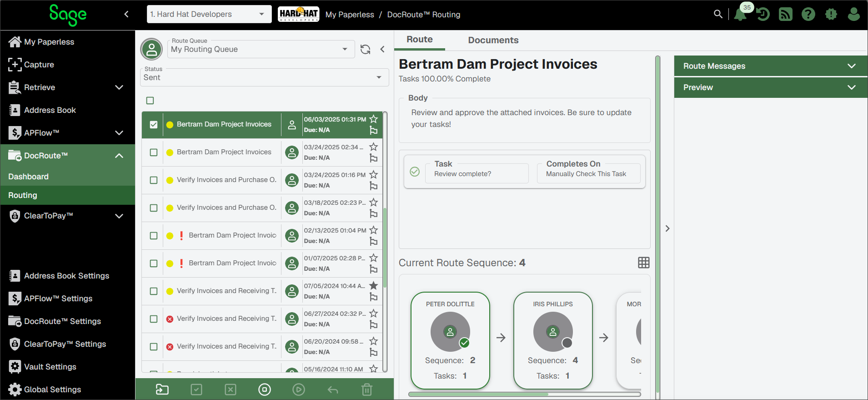The height and width of the screenshot is (400, 868).
Task: Collapse the DocRoute menu chevron
Action: 119,156
